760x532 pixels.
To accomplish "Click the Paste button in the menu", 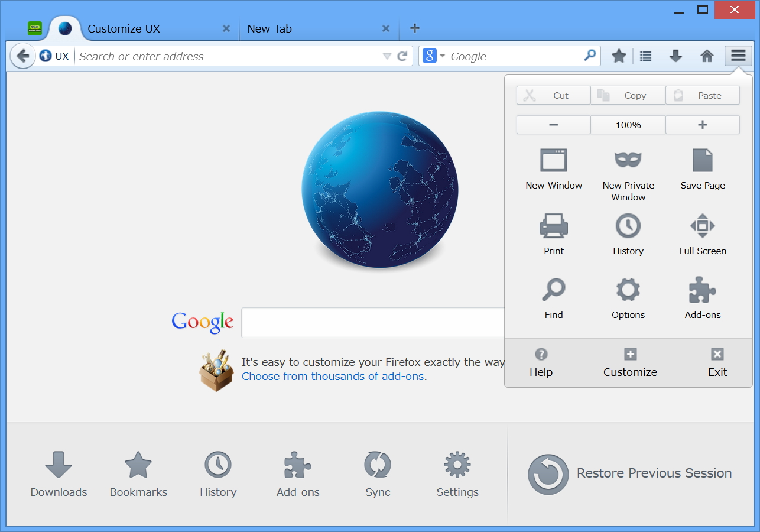I will 703,95.
